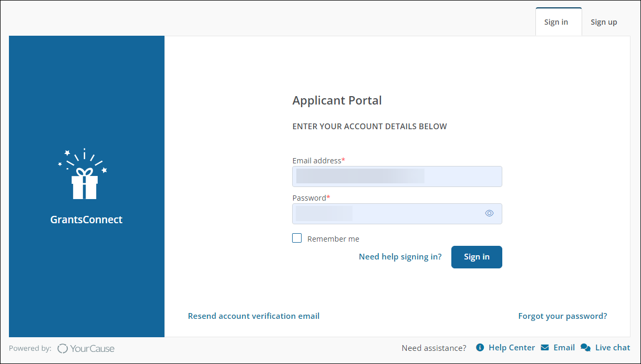Focus the Email address field
The image size is (641, 364).
pyautogui.click(x=397, y=176)
